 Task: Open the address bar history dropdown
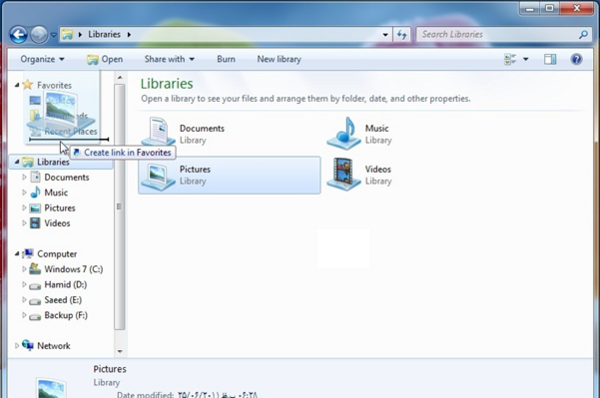[385, 35]
